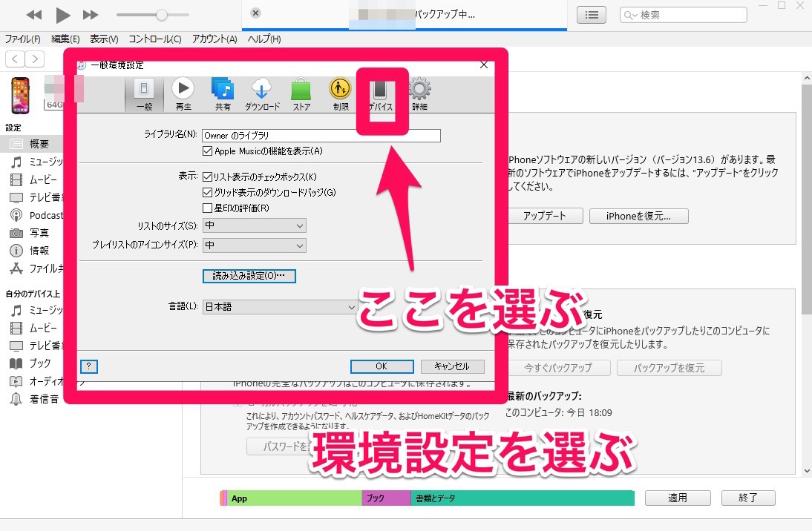Open the デバイス tab in preferences

tap(381, 92)
